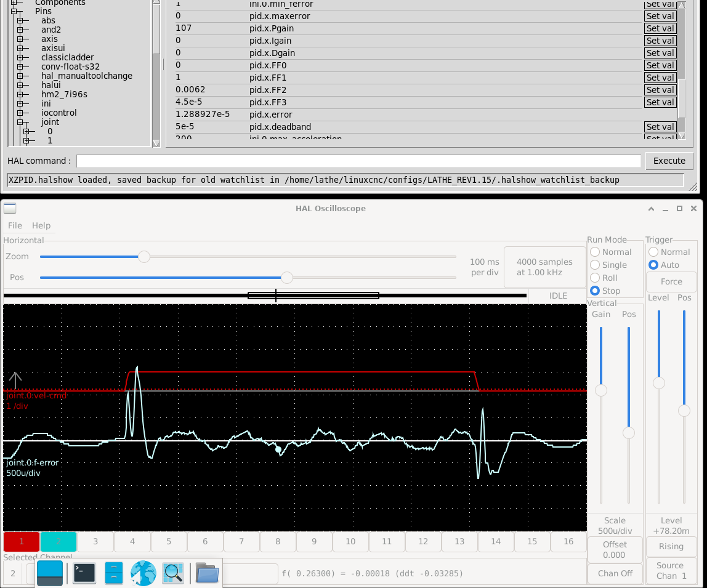Set value for pid.x.Dgain
The width and height of the screenshot is (707, 588).
pyautogui.click(x=660, y=53)
